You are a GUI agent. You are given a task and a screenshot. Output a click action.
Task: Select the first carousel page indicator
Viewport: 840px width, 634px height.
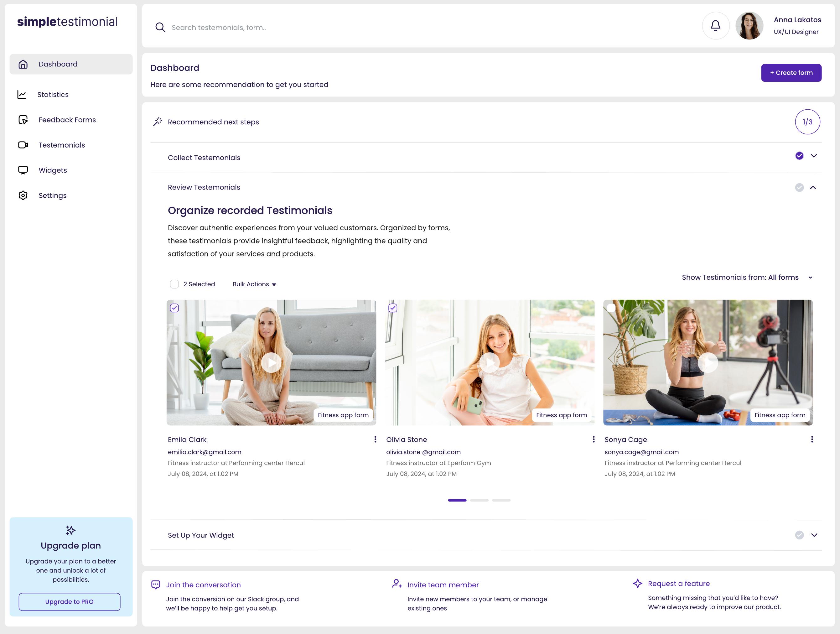[x=457, y=500]
